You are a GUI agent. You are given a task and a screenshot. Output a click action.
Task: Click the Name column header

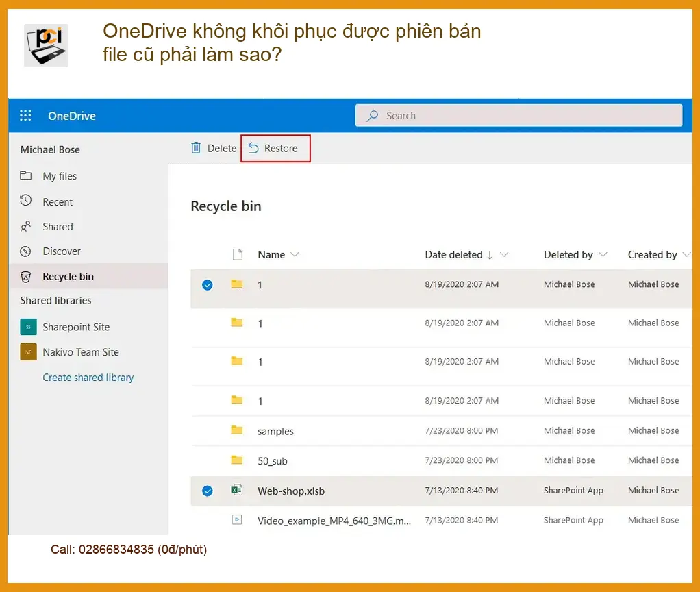point(271,254)
